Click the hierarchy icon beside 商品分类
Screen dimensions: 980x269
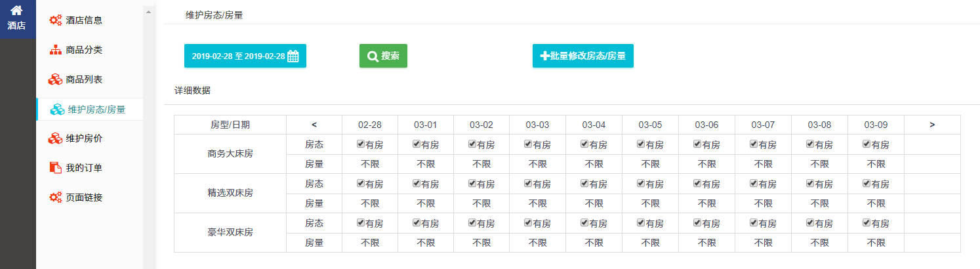pyautogui.click(x=56, y=50)
